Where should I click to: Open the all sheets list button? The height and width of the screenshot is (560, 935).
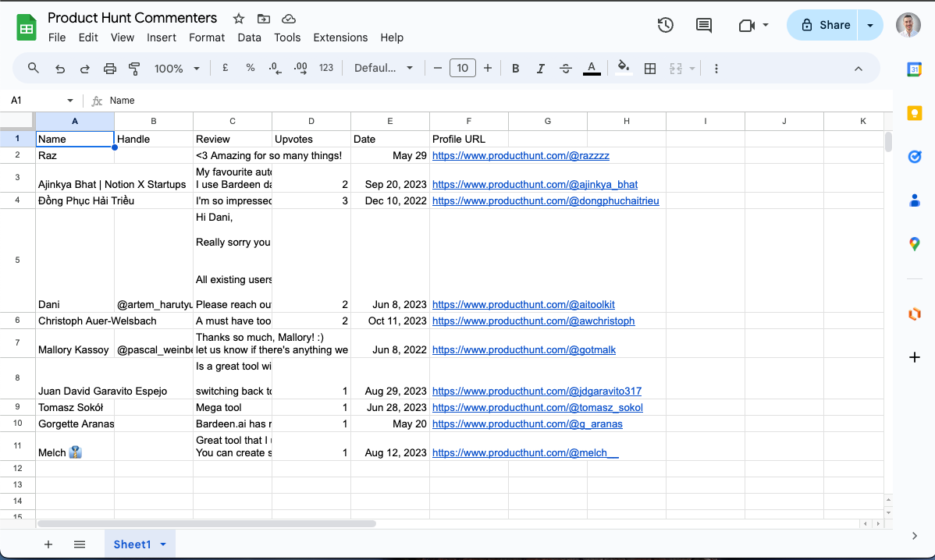[80, 544]
